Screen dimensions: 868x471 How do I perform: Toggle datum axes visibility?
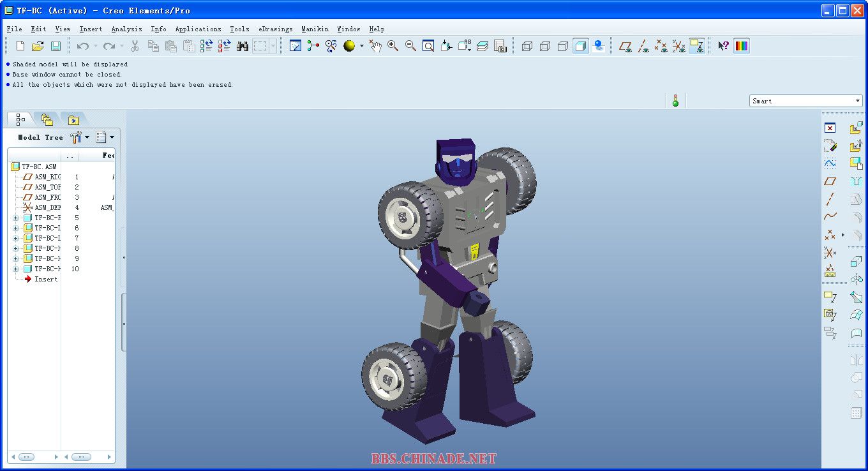pos(643,46)
